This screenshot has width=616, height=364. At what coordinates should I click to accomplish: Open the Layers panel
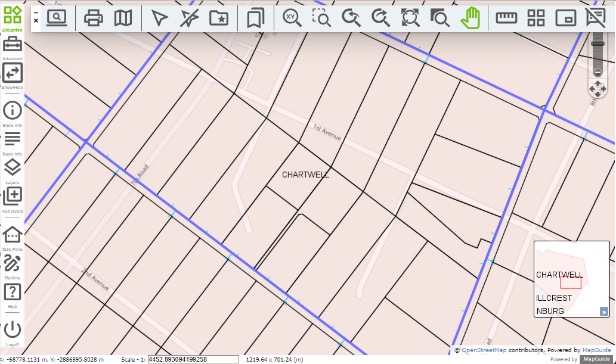[x=13, y=168]
